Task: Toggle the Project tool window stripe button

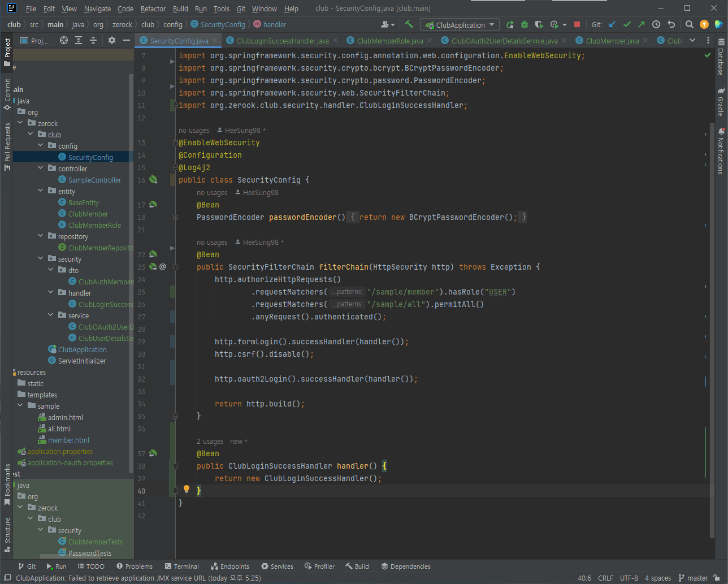Action: point(7,52)
